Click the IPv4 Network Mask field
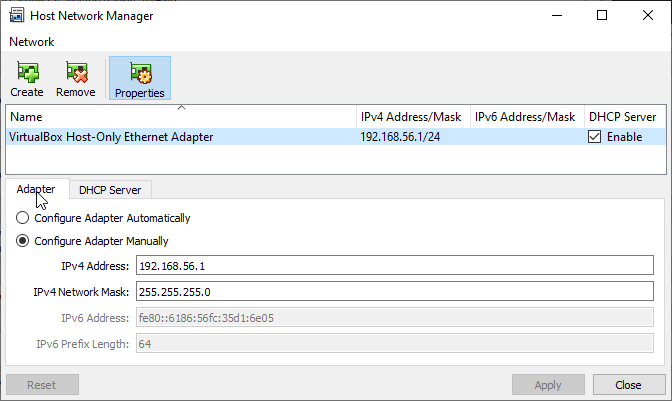672x401 pixels. 395,291
